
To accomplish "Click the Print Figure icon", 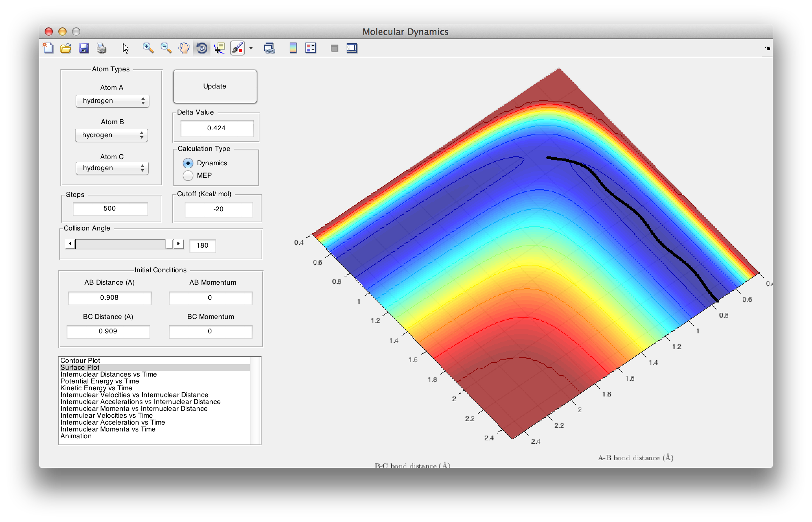I will (102, 48).
